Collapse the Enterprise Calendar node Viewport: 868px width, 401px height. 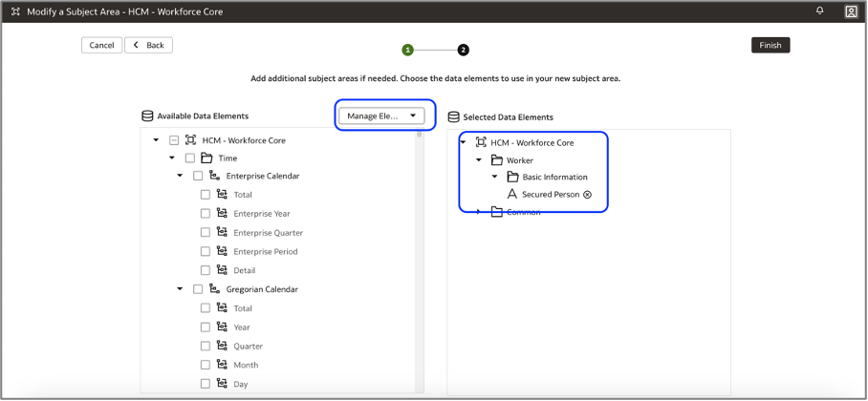pyautogui.click(x=180, y=176)
